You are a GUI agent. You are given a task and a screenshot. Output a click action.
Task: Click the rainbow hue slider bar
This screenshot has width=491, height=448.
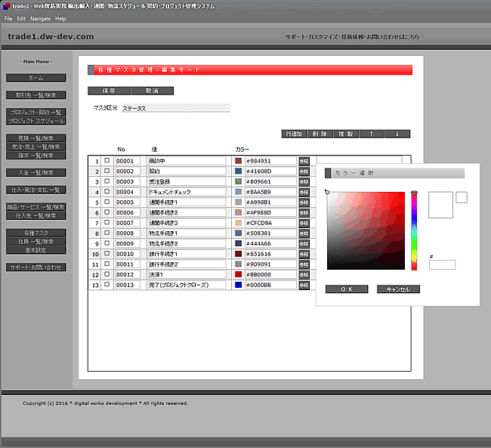pos(414,230)
